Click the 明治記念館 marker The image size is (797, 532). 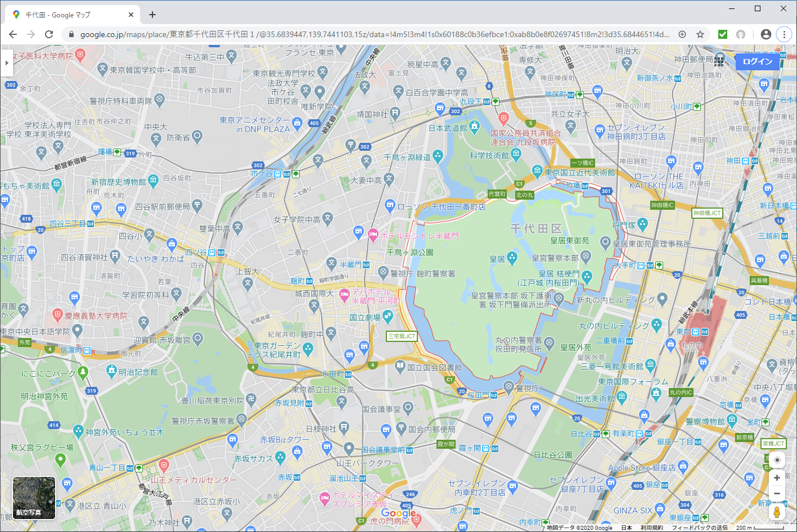[111, 371]
